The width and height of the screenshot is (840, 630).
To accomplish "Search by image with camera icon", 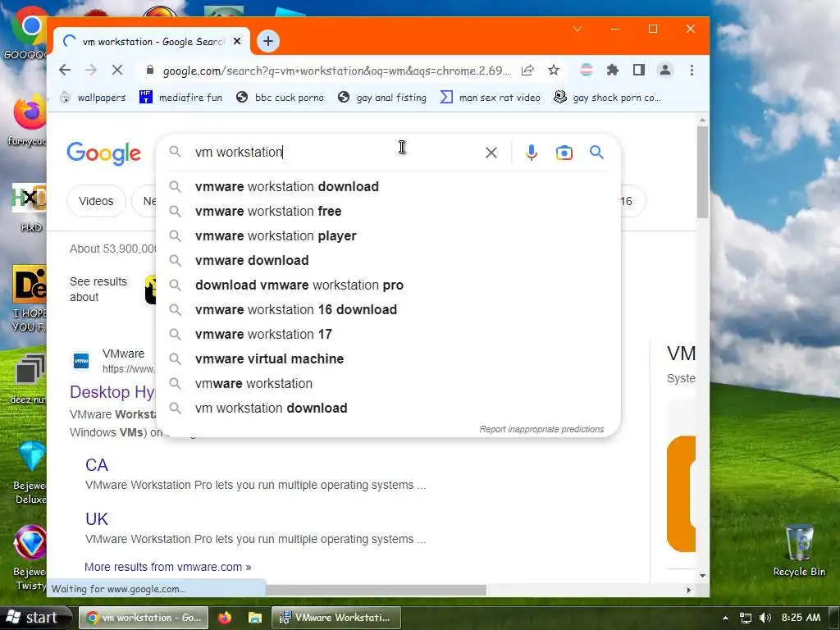I will pyautogui.click(x=564, y=153).
